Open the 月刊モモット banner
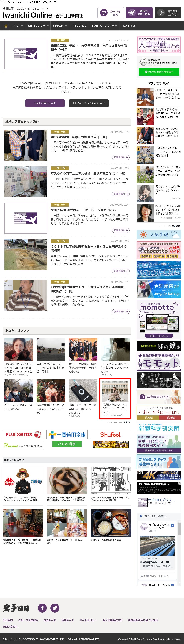Image resolution: width=184 pixels, height=644 pixels. (159, 361)
